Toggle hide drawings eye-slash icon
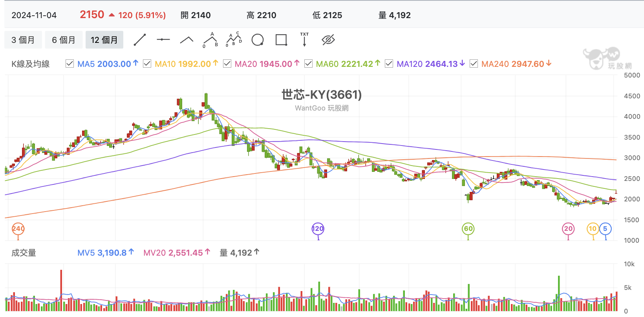The image size is (644, 317). [x=328, y=40]
